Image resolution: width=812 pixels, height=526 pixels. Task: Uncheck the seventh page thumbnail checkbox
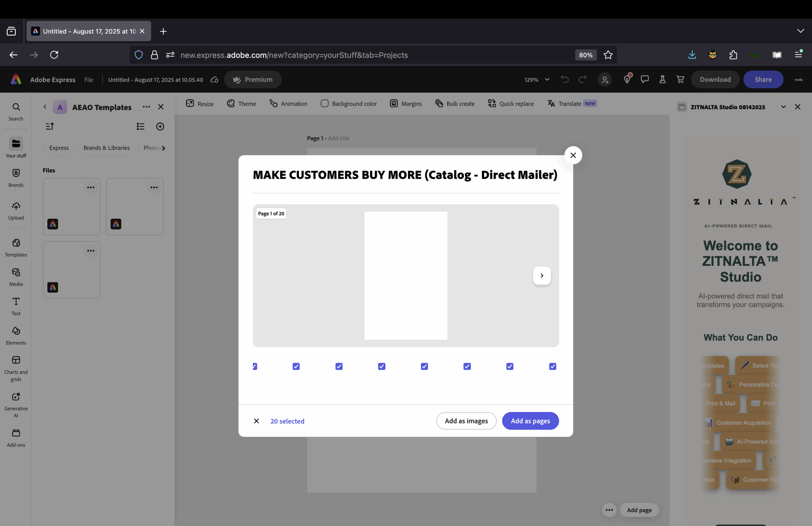pos(510,366)
